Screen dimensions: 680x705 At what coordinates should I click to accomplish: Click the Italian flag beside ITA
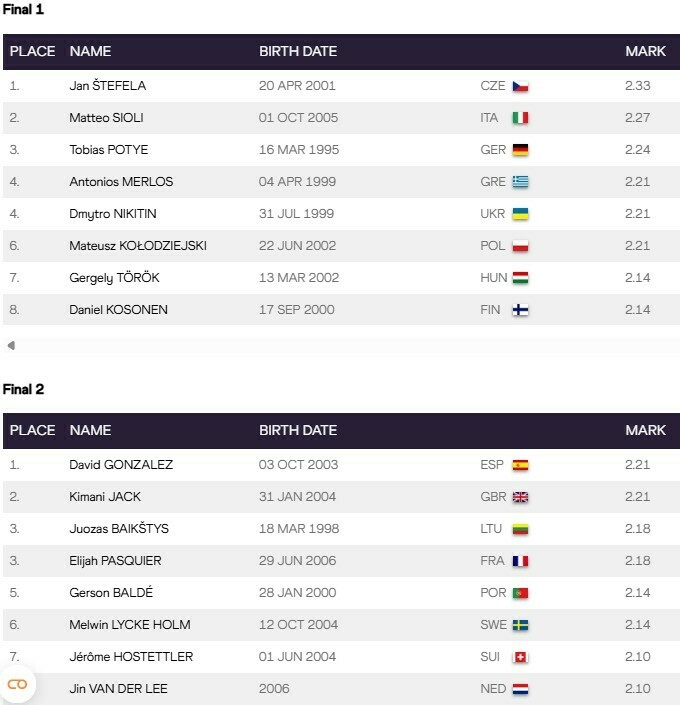(520, 118)
